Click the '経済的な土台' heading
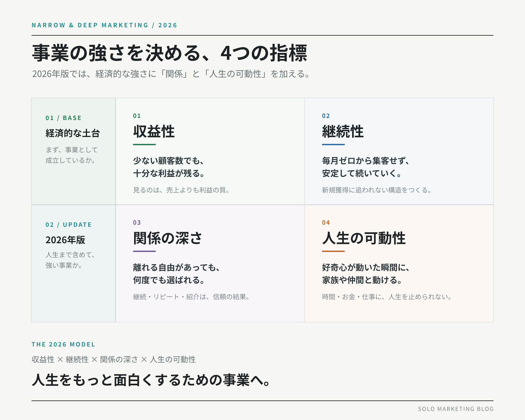 [72, 133]
